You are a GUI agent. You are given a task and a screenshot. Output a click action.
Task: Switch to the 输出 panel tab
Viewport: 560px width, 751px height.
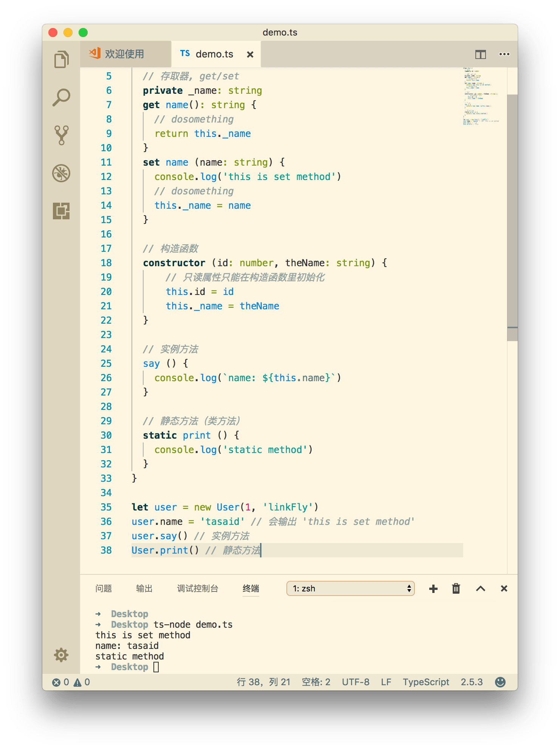[x=144, y=588]
